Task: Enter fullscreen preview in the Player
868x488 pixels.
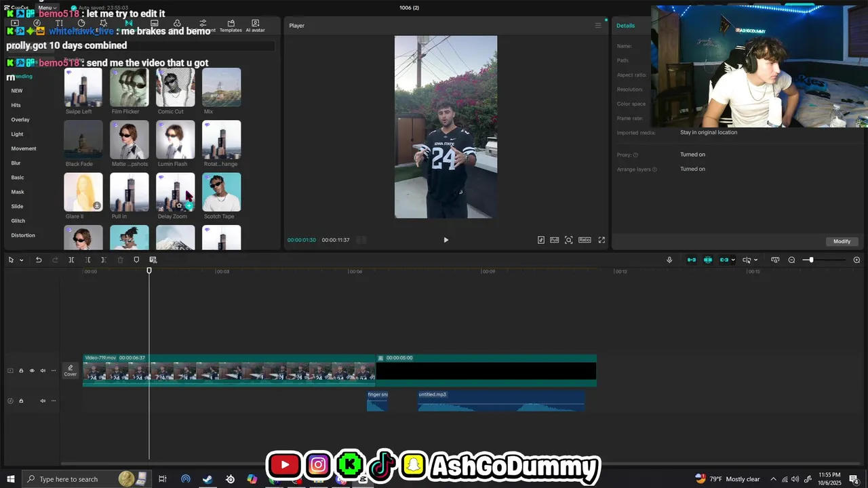Action: click(x=601, y=240)
